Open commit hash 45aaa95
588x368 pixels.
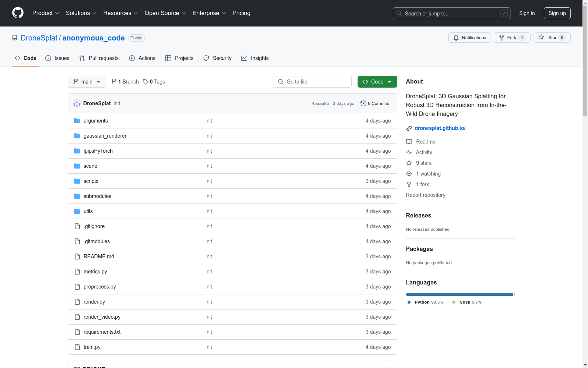(x=320, y=103)
